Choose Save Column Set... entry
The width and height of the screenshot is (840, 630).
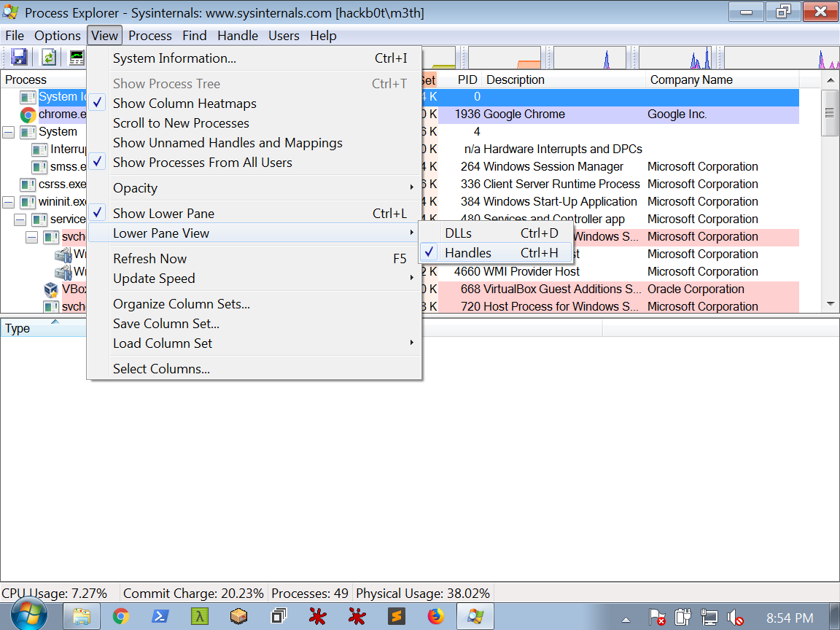(x=254, y=324)
